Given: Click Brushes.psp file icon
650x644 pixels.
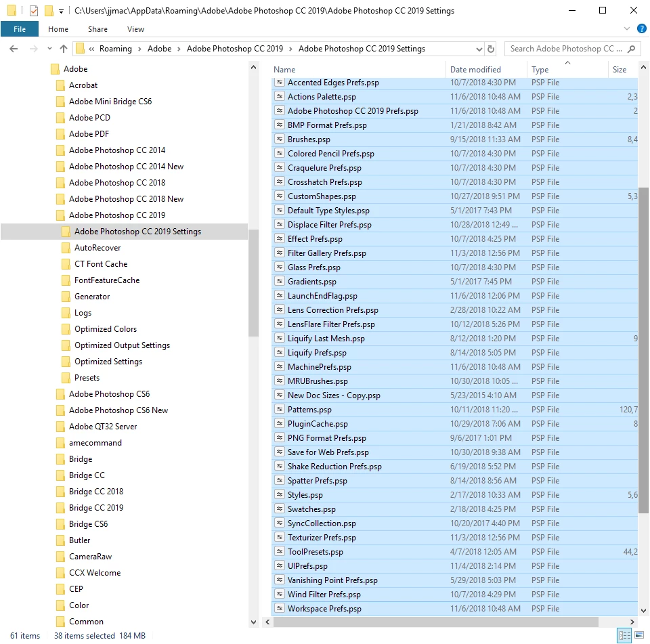Looking at the screenshot, I should pos(280,139).
